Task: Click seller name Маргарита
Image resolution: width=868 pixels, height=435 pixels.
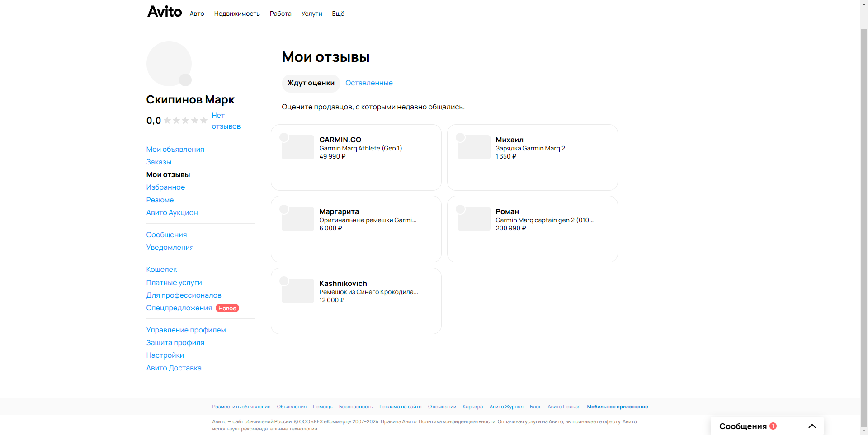Action: 339,212
